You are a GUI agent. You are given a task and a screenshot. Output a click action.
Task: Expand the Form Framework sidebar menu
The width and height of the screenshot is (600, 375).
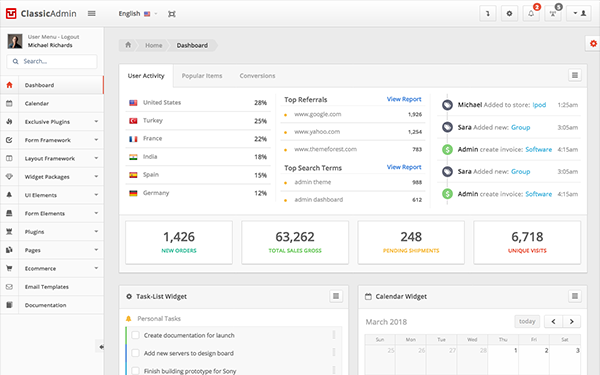pos(52,140)
